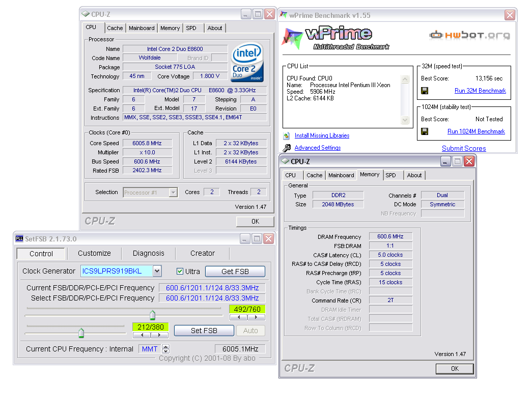
Task: Click Install Missing Libraries link text
Action: tap(322, 135)
